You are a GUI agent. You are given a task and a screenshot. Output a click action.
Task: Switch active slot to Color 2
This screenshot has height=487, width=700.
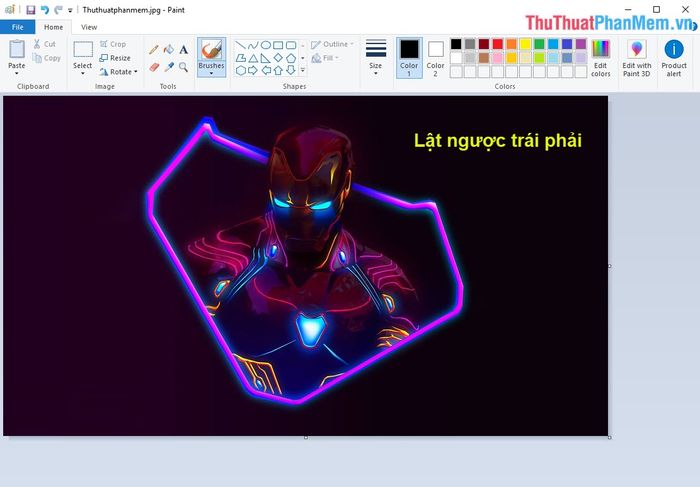(435, 56)
